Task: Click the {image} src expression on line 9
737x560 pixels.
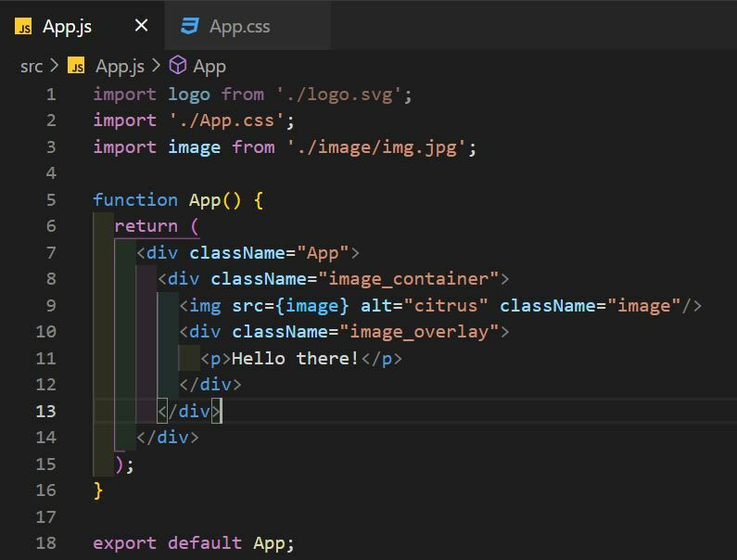Action: pos(312,306)
